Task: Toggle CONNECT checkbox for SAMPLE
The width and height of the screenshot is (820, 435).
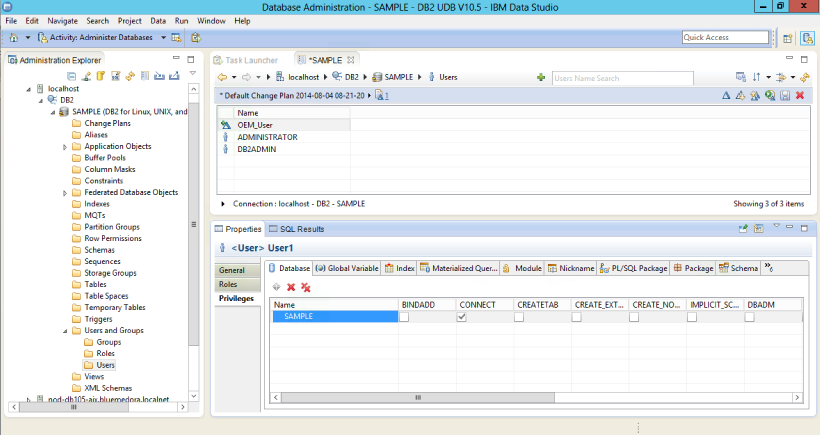Action: pos(462,317)
